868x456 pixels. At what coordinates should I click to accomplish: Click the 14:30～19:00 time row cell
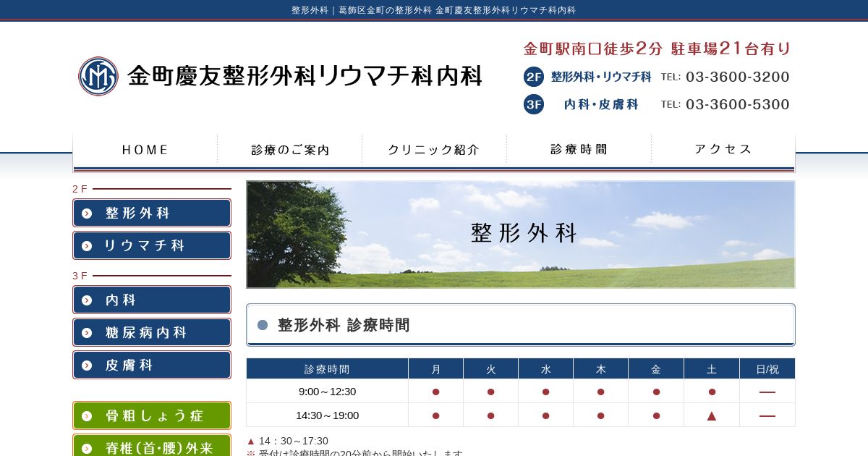(327, 415)
